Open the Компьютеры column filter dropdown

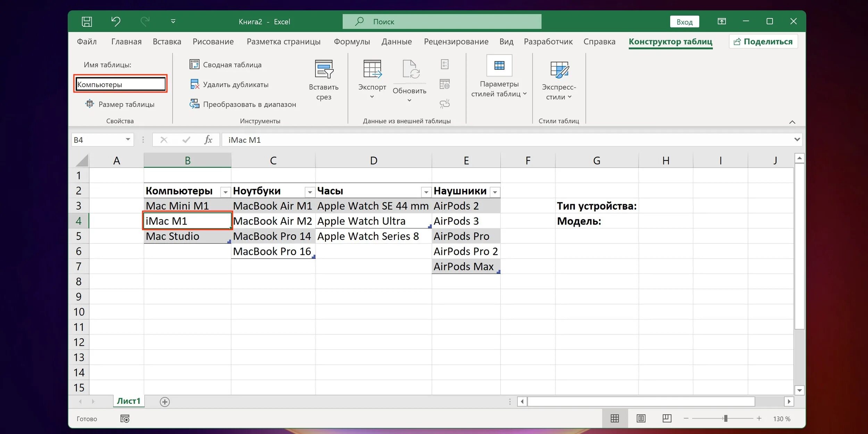[x=225, y=192]
